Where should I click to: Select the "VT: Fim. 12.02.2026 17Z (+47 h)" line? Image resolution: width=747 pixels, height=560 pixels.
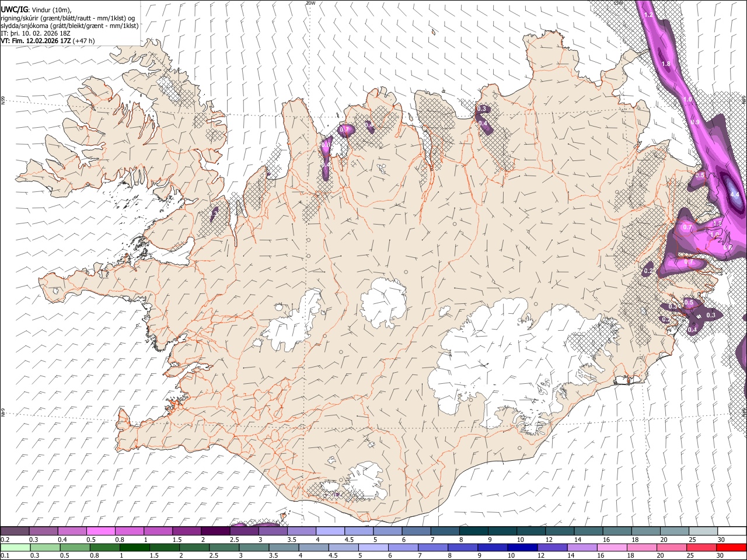48,41
